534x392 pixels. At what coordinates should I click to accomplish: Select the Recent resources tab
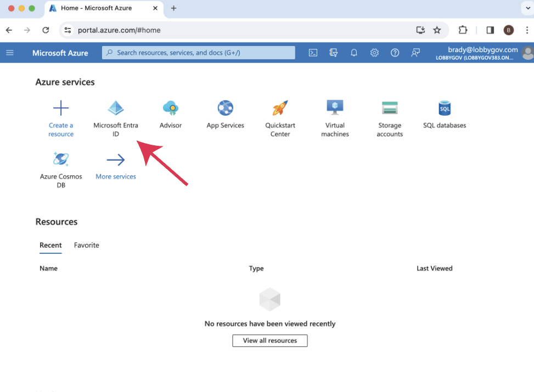50,245
